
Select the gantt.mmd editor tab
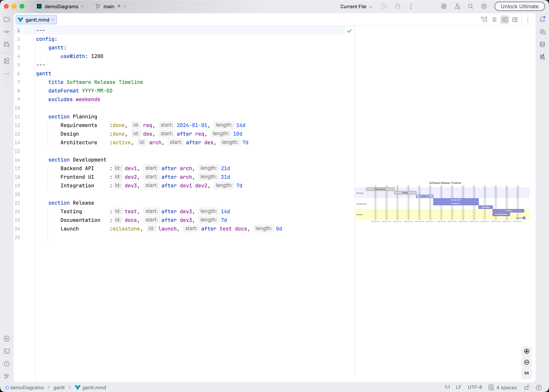(x=35, y=19)
